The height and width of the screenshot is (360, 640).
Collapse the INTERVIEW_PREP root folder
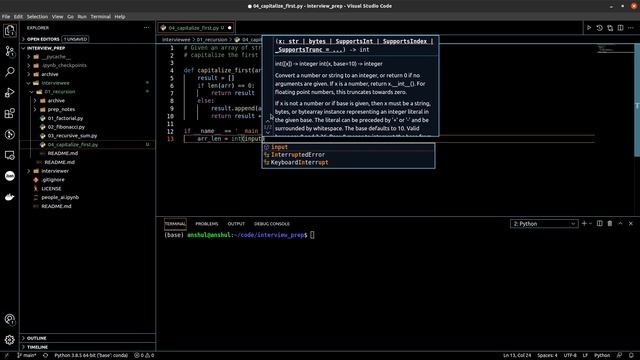46,48
